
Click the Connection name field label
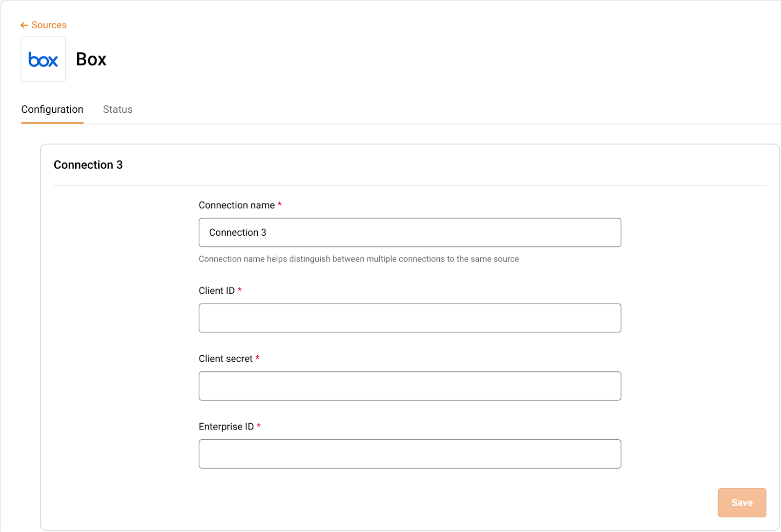point(237,205)
